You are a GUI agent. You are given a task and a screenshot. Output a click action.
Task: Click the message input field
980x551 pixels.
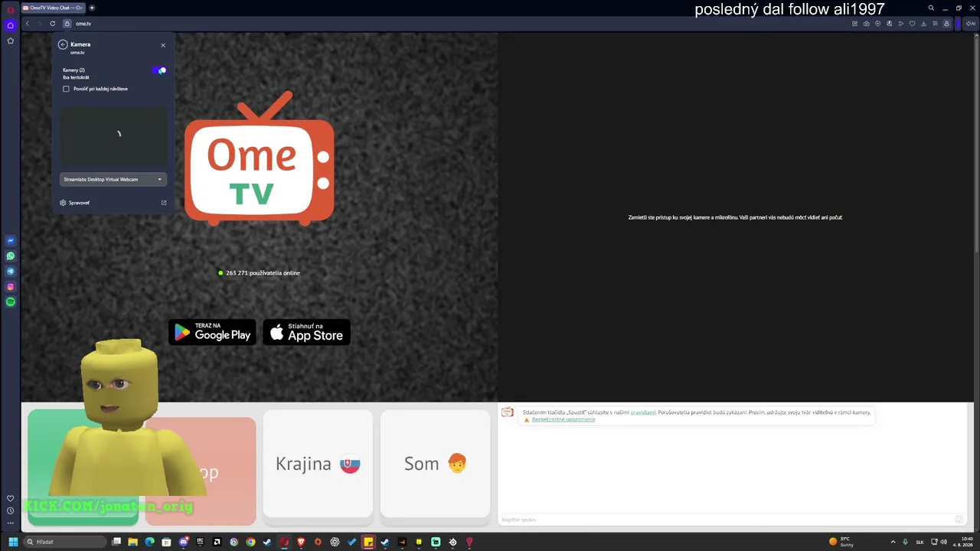tap(725, 520)
